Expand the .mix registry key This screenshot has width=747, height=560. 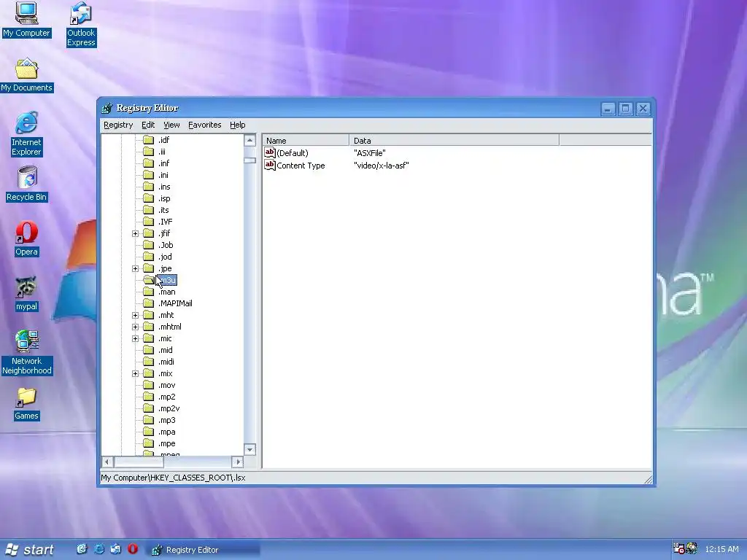(135, 373)
